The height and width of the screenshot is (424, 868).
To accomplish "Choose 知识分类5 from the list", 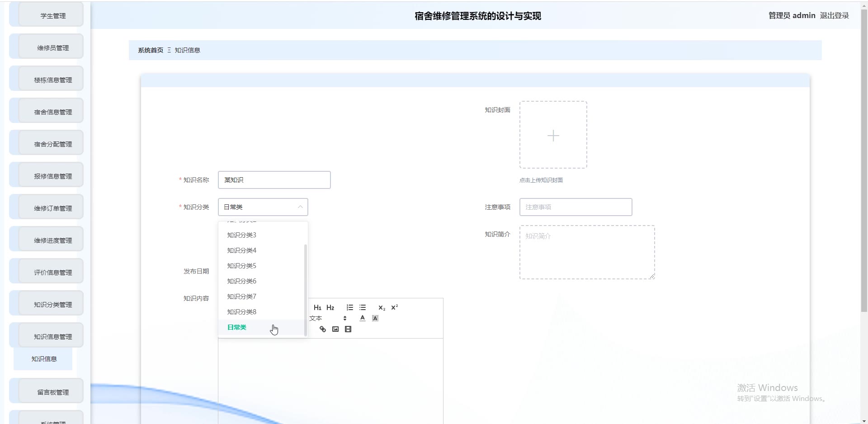I will point(262,266).
